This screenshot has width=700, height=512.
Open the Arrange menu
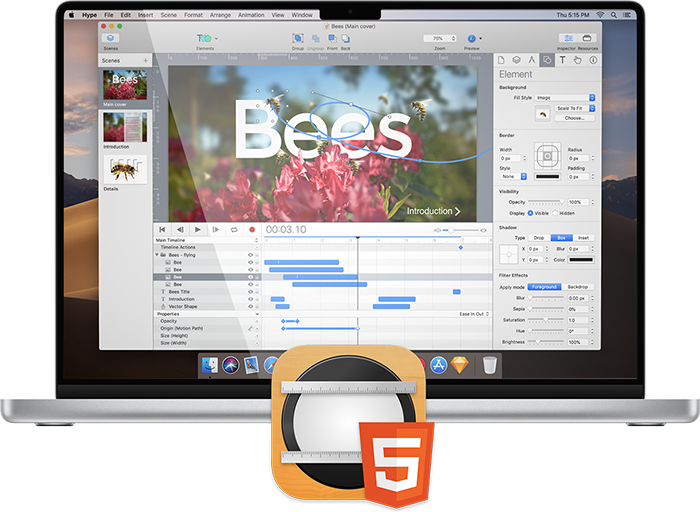[x=220, y=15]
